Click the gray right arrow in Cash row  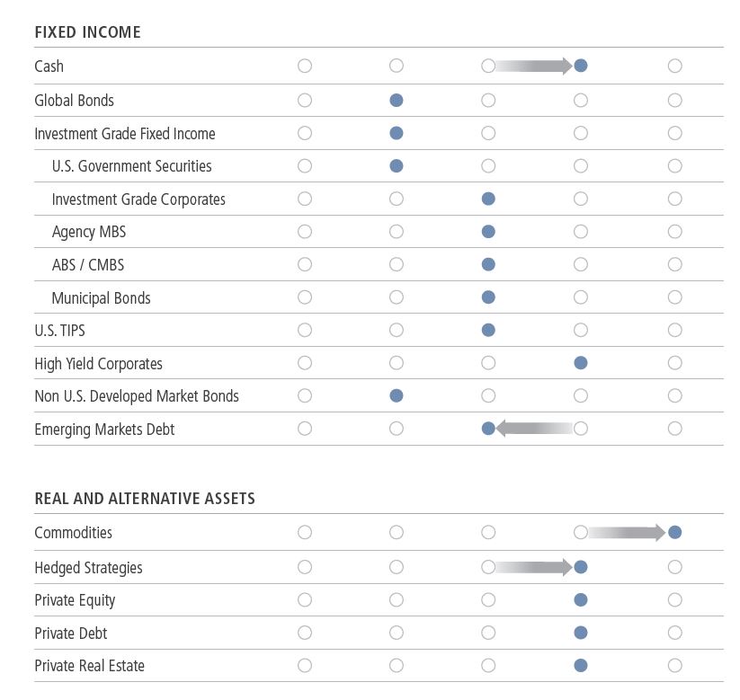click(534, 66)
